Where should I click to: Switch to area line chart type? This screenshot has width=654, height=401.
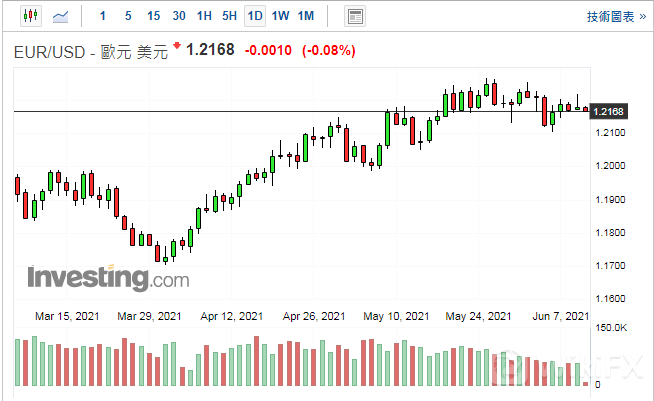pyautogui.click(x=62, y=16)
